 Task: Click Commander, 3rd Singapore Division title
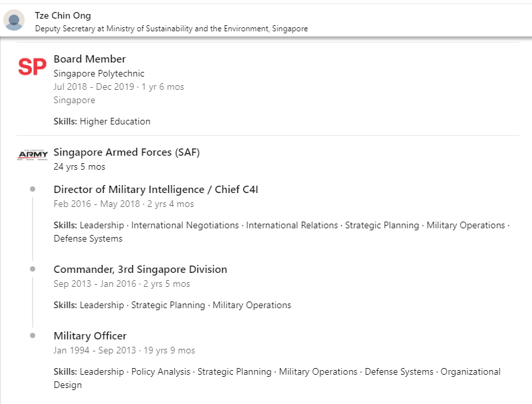(140, 270)
